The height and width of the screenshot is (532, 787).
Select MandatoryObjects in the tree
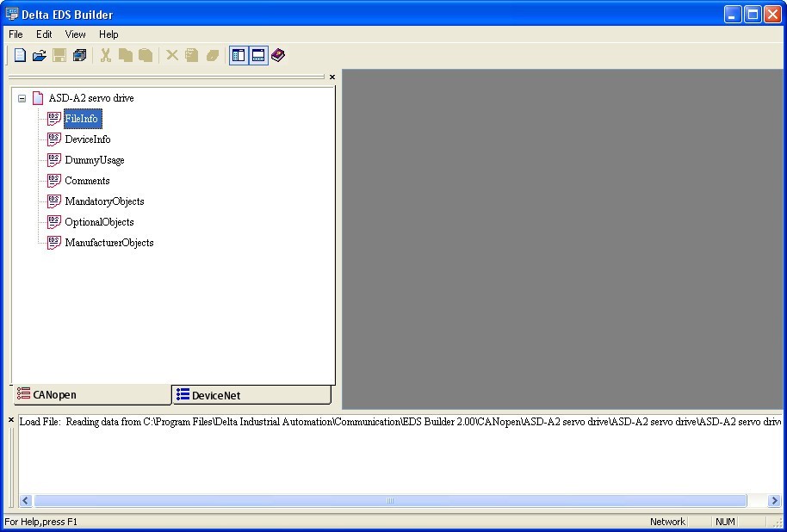pyautogui.click(x=104, y=201)
